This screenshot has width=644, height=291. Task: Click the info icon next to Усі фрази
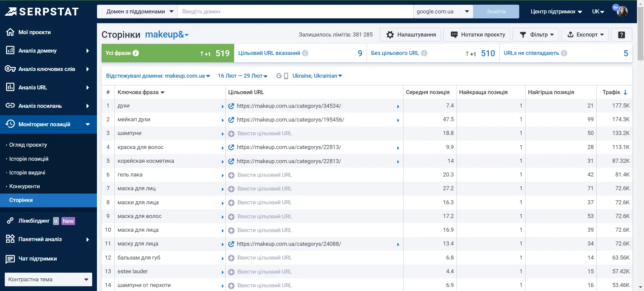click(136, 53)
